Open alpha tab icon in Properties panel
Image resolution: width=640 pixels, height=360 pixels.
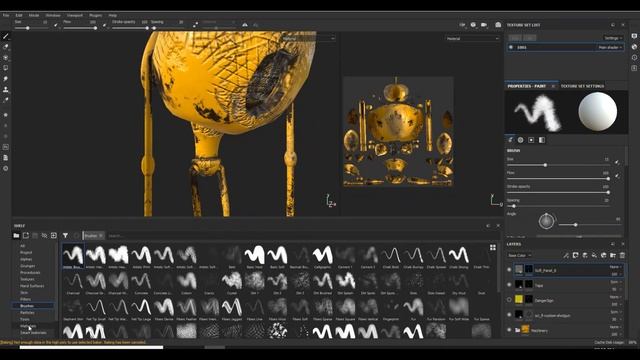(x=521, y=140)
